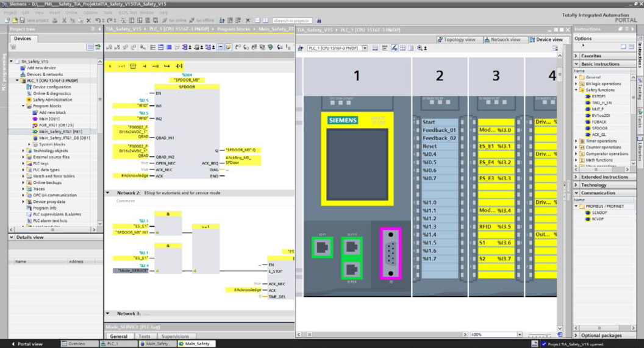The image size is (644, 348).
Task: Switch to the Topology view tab
Action: pos(457,40)
